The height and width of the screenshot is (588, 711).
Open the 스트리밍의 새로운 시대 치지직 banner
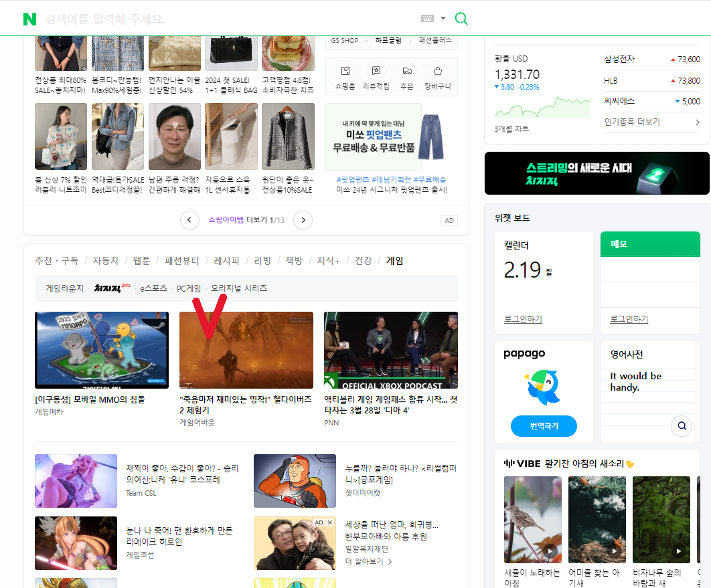pos(597,173)
